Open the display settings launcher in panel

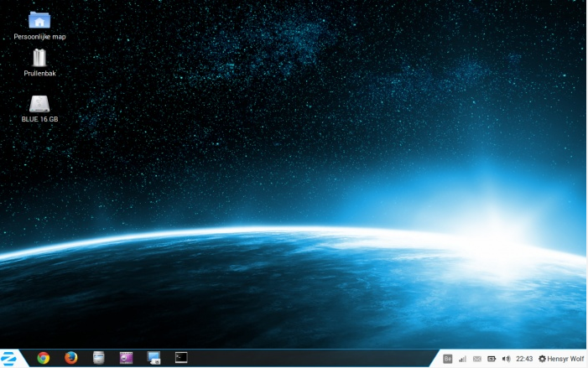pos(154,358)
